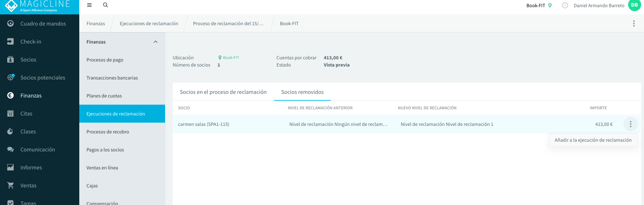644x205 pixels.
Task: Open Procesos de pago submenu item
Action: (122, 60)
